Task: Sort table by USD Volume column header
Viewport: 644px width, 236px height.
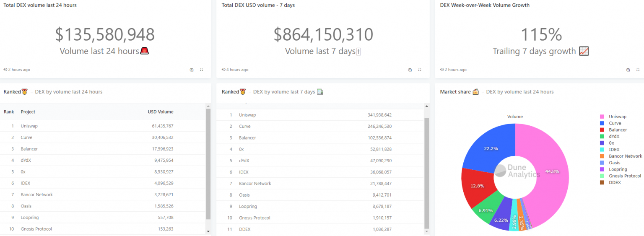Action: pos(161,112)
